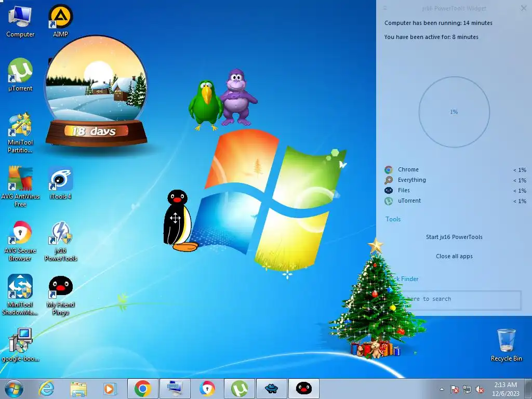Open the jv16 PowerTools desktop shortcut
Image resolution: width=532 pixels, height=399 pixels.
coord(60,241)
